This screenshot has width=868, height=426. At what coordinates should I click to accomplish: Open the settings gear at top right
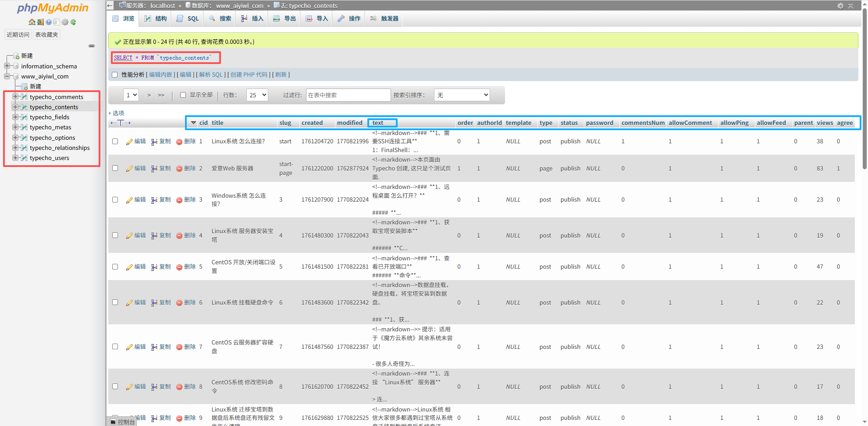[840, 6]
